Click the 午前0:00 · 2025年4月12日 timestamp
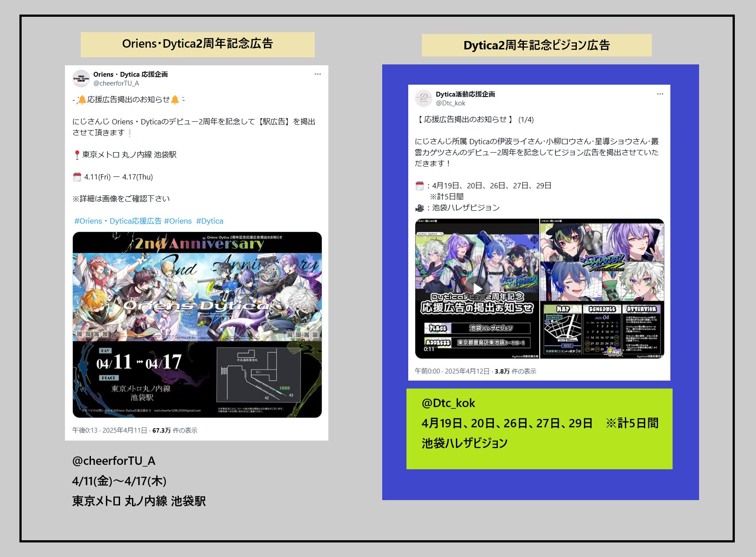The height and width of the screenshot is (557, 756). click(x=452, y=371)
